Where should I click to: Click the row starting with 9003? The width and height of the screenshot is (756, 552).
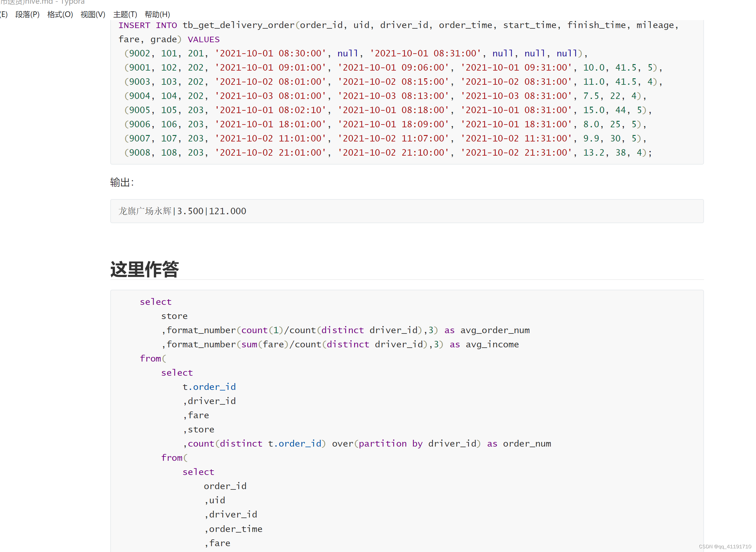click(x=393, y=82)
